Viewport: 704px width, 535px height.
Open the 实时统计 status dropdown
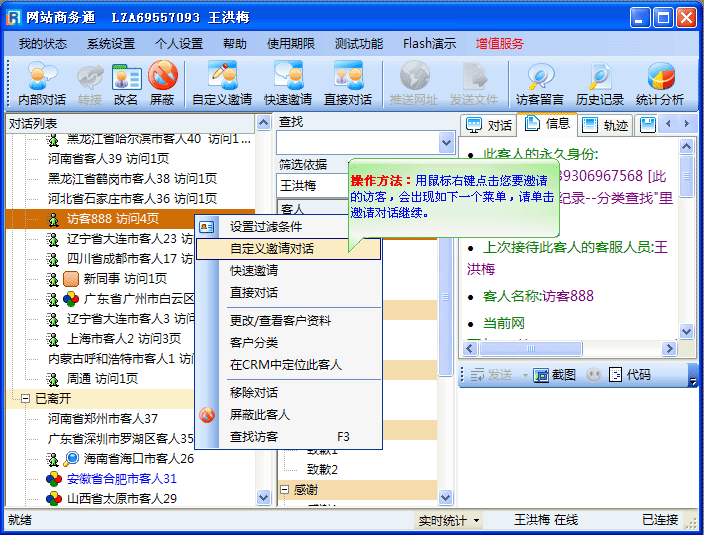pyautogui.click(x=448, y=520)
